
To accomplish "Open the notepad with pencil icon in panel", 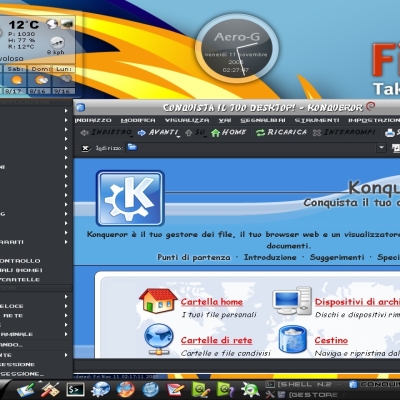I will [176, 389].
